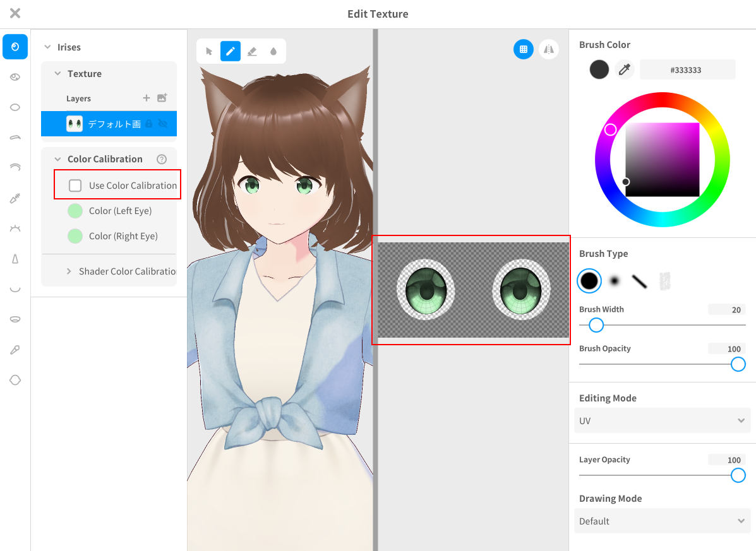The image size is (756, 551).
Task: Open the Drawing Mode dropdown
Action: [x=662, y=521]
